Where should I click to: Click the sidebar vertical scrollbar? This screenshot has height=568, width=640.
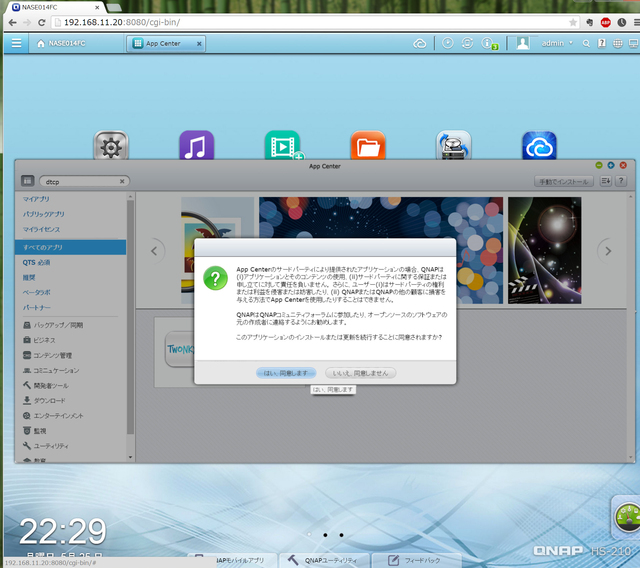tap(130, 320)
